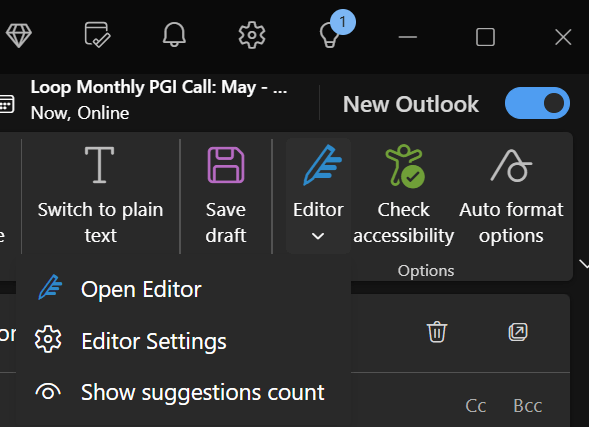
Task: Open notifications bell
Action: click(x=174, y=35)
